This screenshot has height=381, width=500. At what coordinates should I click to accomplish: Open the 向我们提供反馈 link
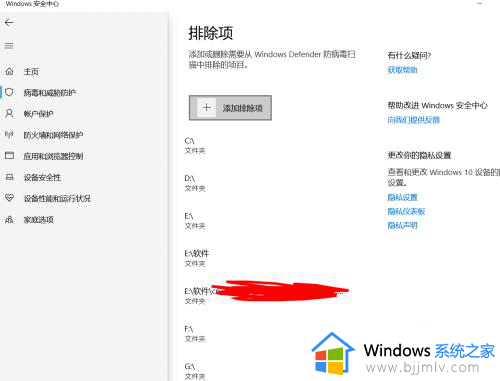coord(414,120)
